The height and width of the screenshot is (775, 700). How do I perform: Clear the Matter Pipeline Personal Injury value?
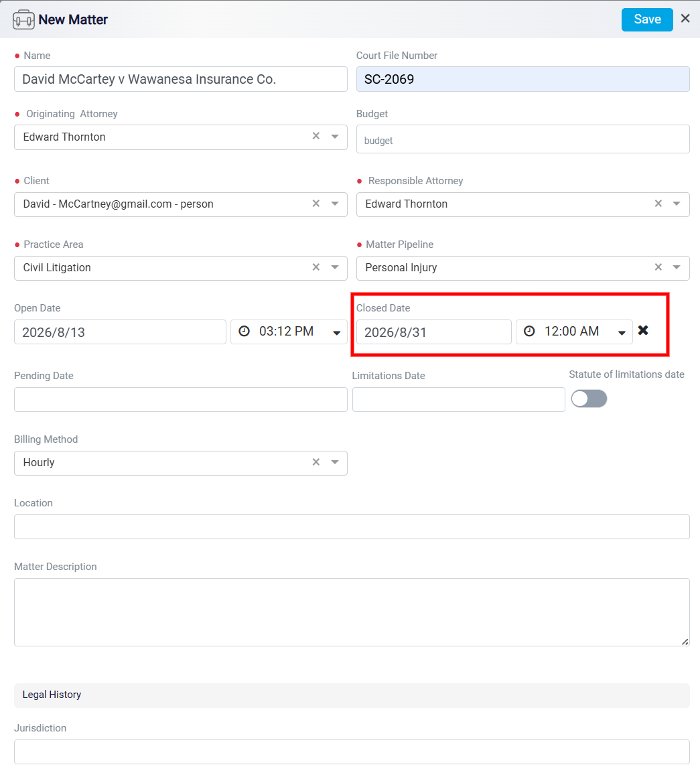(x=658, y=267)
